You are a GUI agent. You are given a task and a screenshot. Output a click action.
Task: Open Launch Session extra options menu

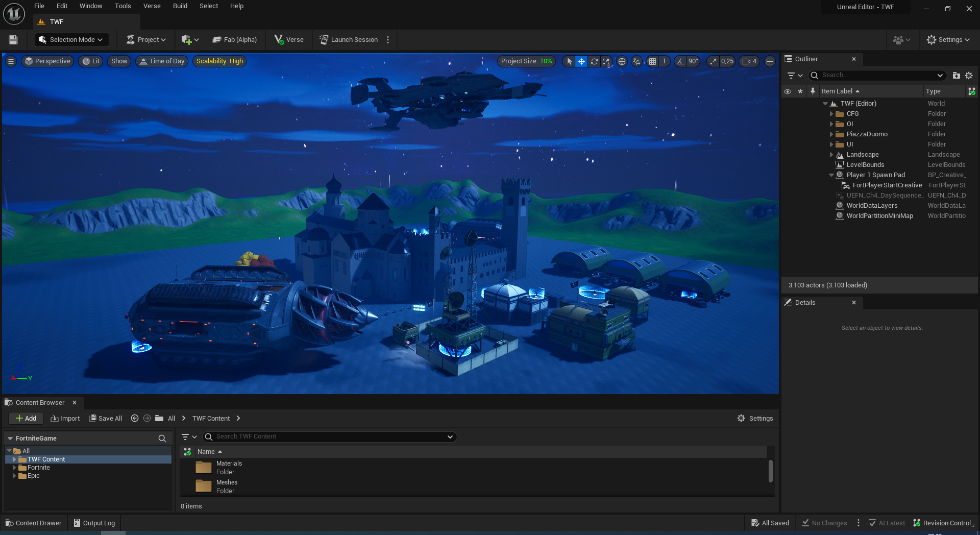(x=388, y=39)
